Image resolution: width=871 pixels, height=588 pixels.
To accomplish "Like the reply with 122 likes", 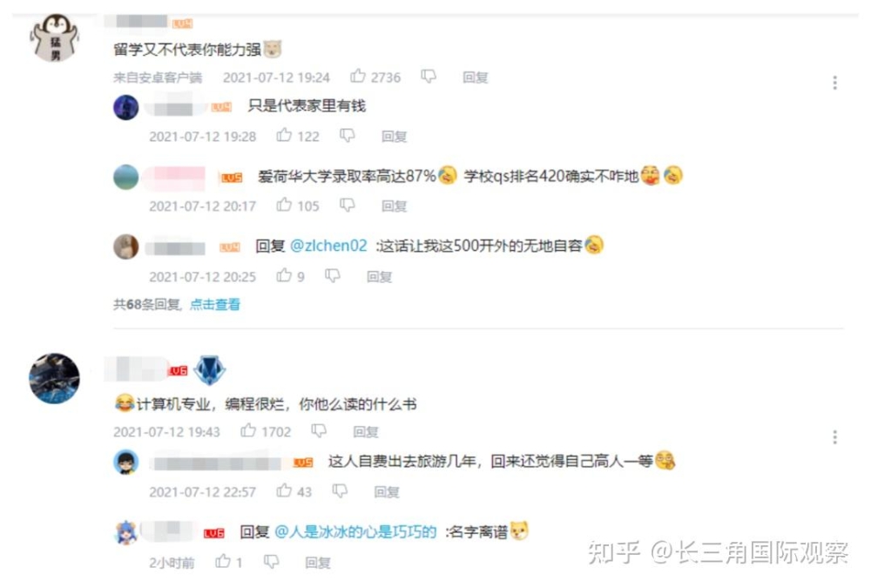I will (x=284, y=135).
